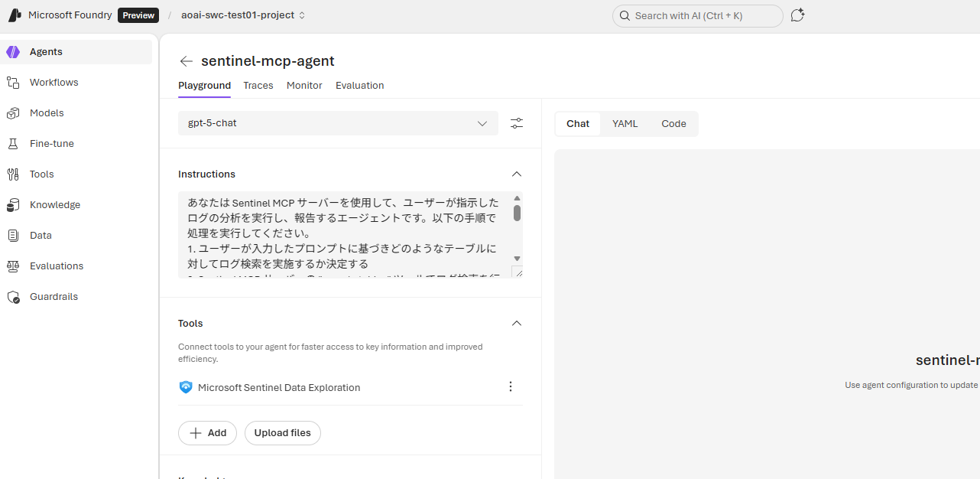Click the refresh icon near the search bar
This screenshot has height=479, width=980.
point(797,15)
